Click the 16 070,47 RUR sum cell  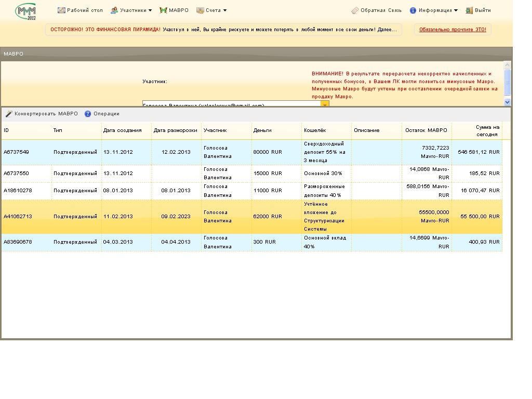pyautogui.click(x=477, y=190)
